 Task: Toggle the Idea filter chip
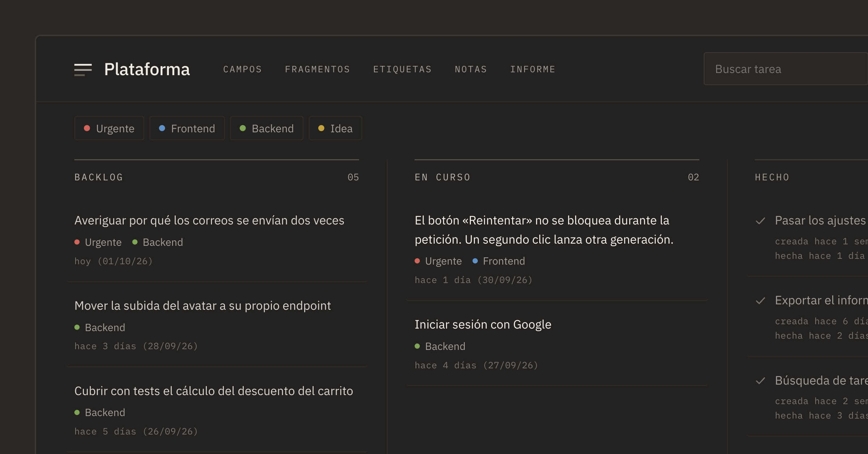(x=335, y=128)
